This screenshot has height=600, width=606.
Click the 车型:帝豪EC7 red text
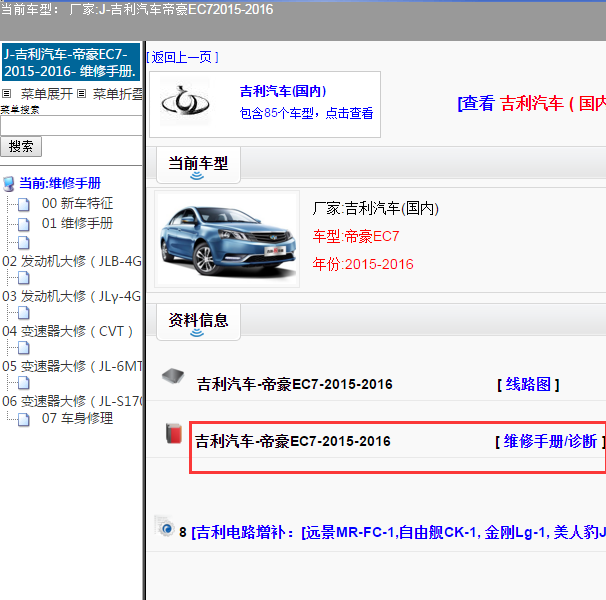(x=356, y=236)
